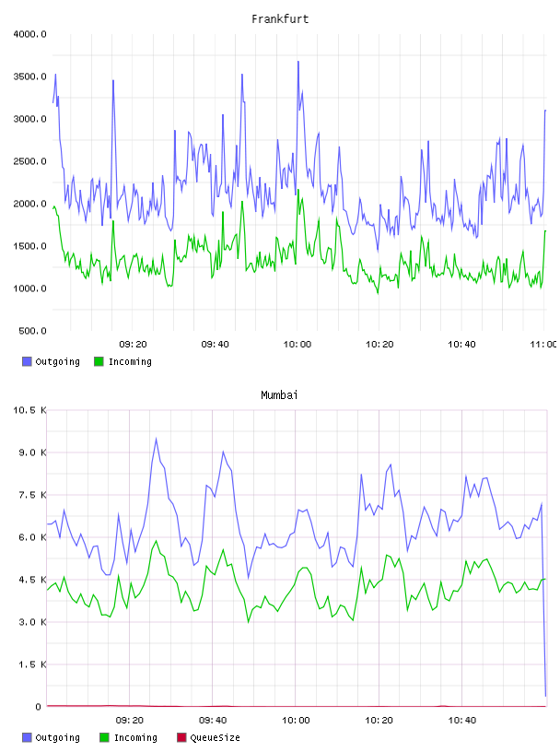560x752 pixels.
Task: Click the 1000.0 y-axis label on Frankfurt chart
Action: (x=29, y=288)
